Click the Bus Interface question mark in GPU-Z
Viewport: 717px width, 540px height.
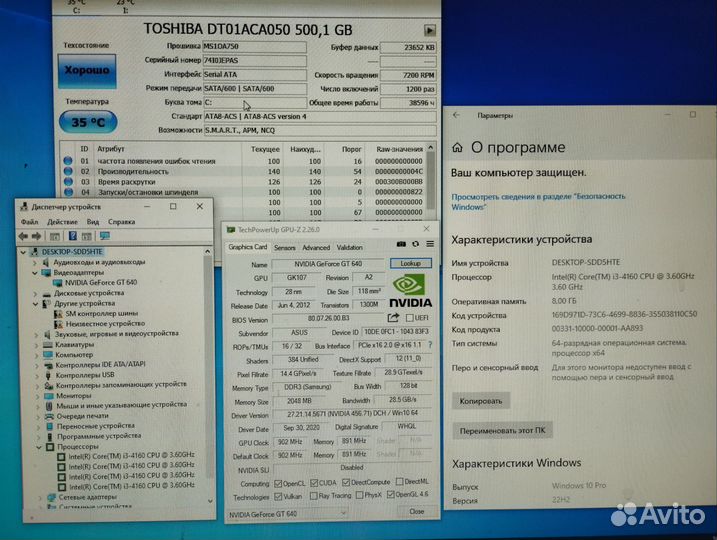pos(430,345)
